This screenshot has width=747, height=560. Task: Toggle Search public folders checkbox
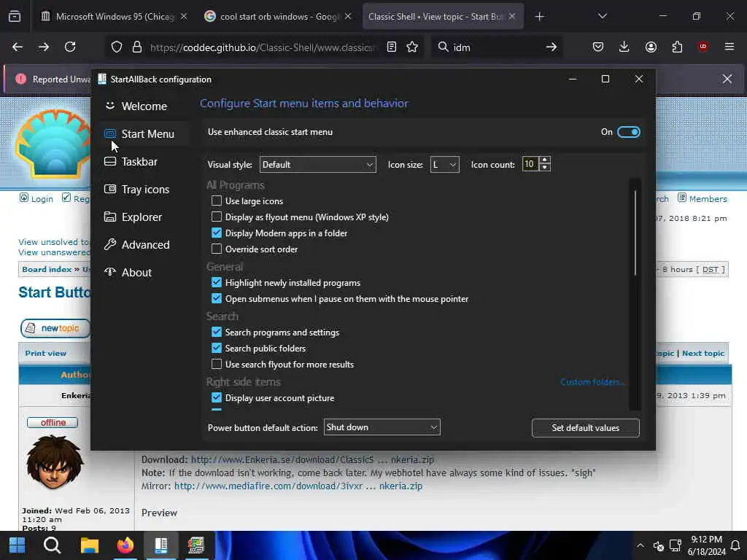(x=216, y=348)
